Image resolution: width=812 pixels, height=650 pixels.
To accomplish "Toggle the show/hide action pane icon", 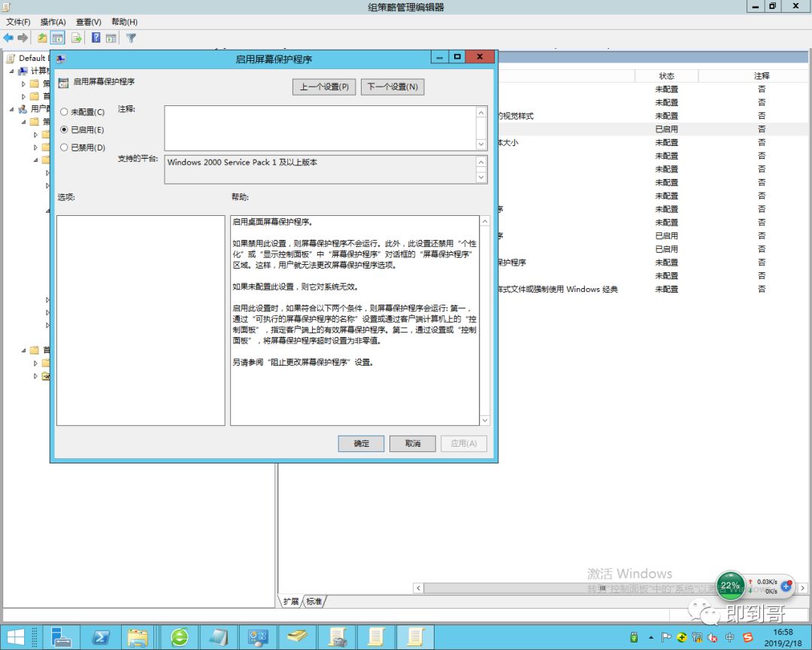I will tap(111, 38).
